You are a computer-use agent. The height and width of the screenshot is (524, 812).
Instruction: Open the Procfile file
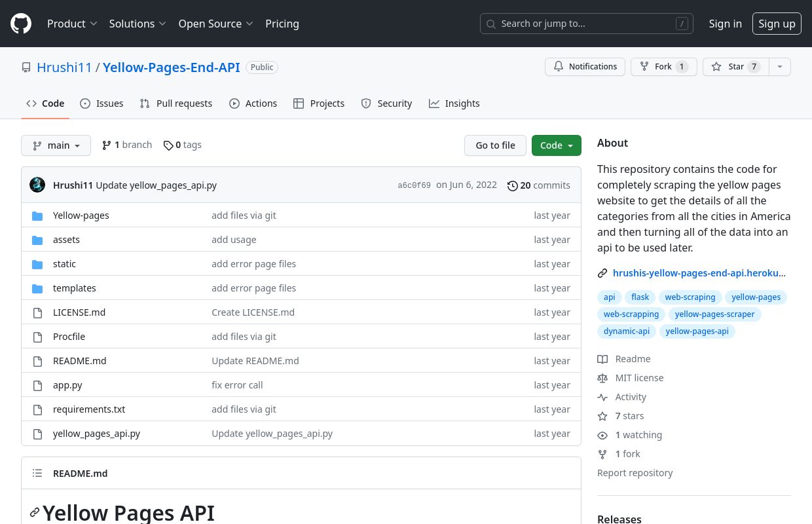click(x=69, y=337)
